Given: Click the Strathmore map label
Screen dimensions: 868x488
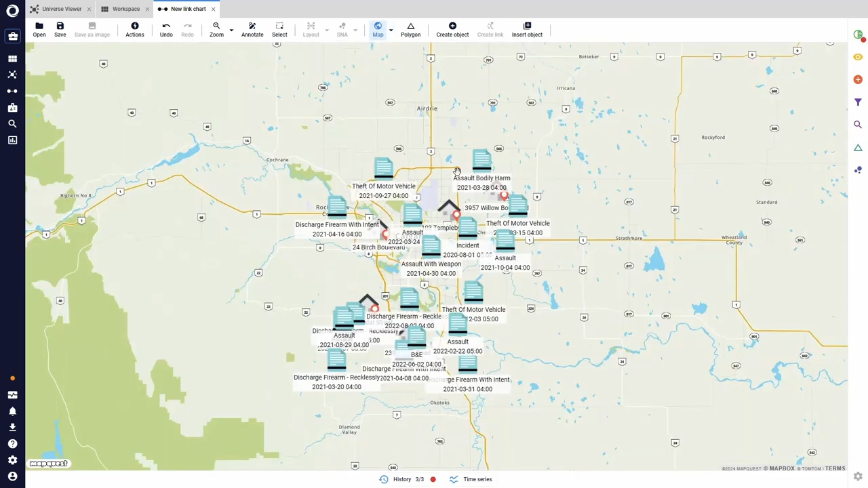Looking at the screenshot, I should click(629, 238).
